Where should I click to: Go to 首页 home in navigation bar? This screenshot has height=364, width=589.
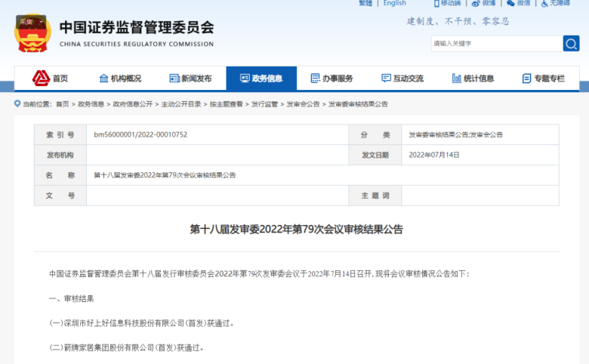click(51, 79)
